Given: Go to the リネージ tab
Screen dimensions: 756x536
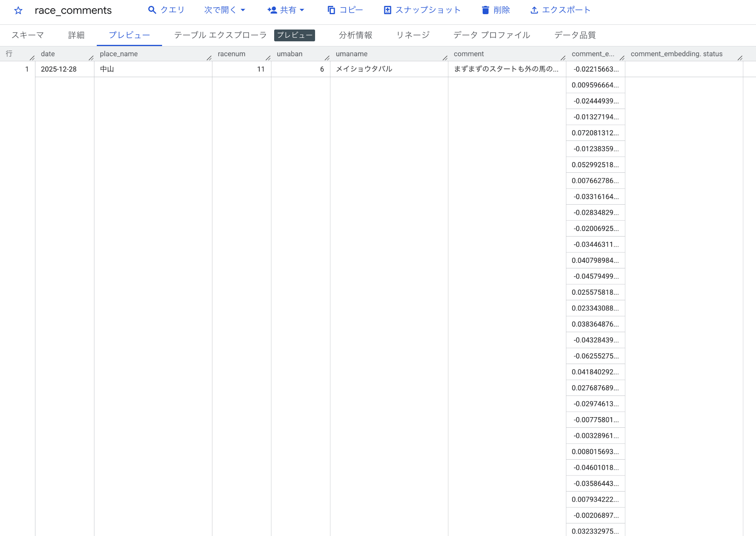Looking at the screenshot, I should [x=413, y=35].
